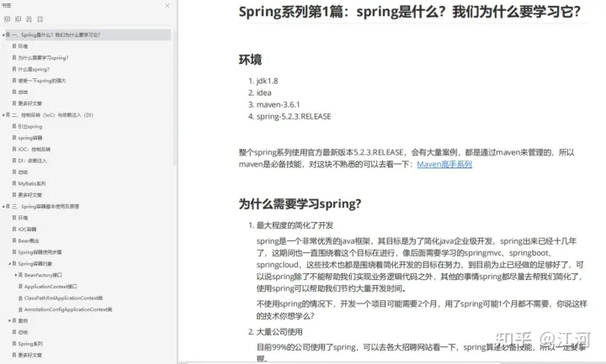The image size is (606, 364).
Task: Open bookmark BeanFactory接口
Action: click(x=43, y=275)
